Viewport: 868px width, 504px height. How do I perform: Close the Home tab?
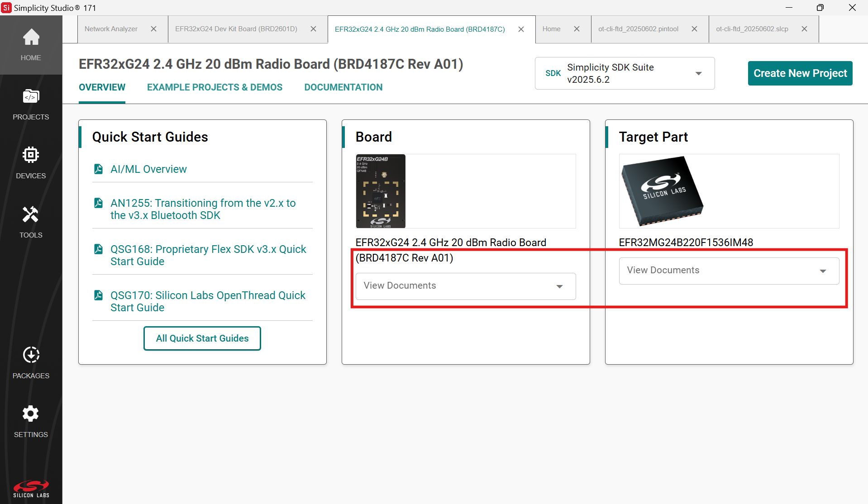(x=577, y=29)
